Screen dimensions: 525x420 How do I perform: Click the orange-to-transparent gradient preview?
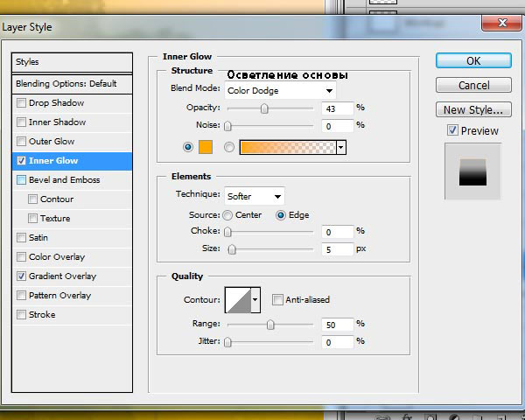click(288, 147)
